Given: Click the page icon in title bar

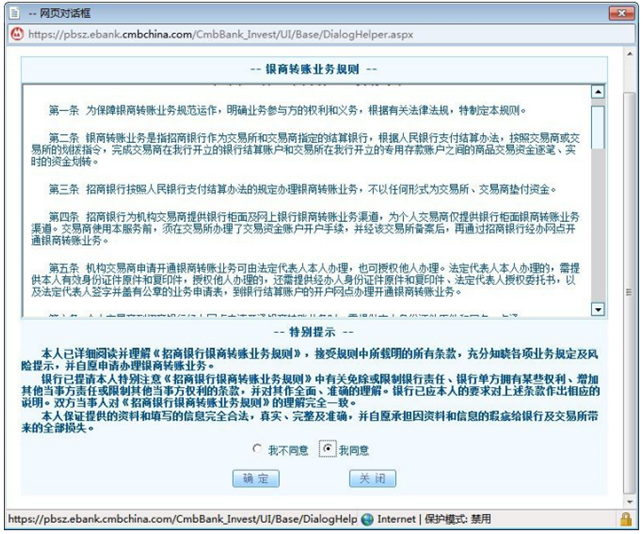Looking at the screenshot, I should (14, 13).
